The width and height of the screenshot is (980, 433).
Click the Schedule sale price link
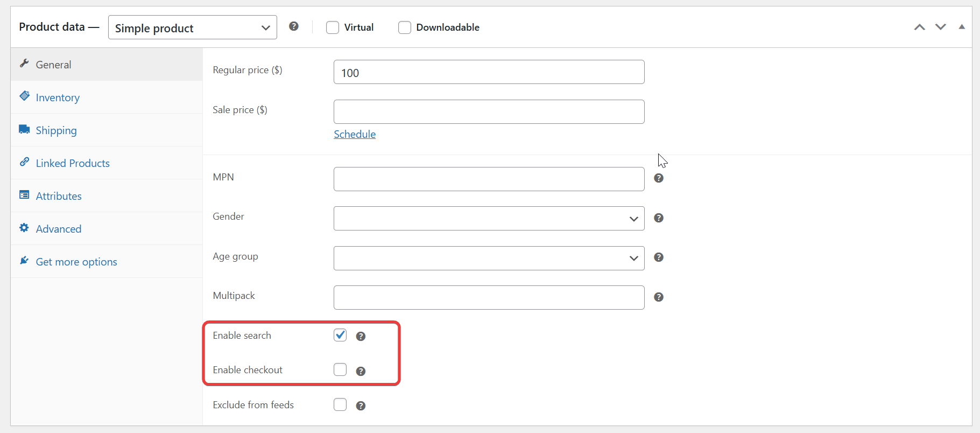pos(355,135)
